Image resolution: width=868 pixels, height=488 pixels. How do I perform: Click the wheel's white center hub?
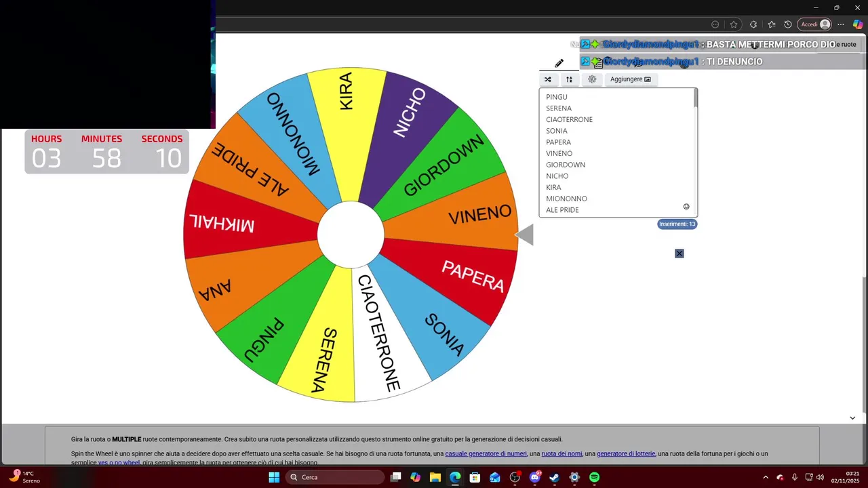(351, 235)
